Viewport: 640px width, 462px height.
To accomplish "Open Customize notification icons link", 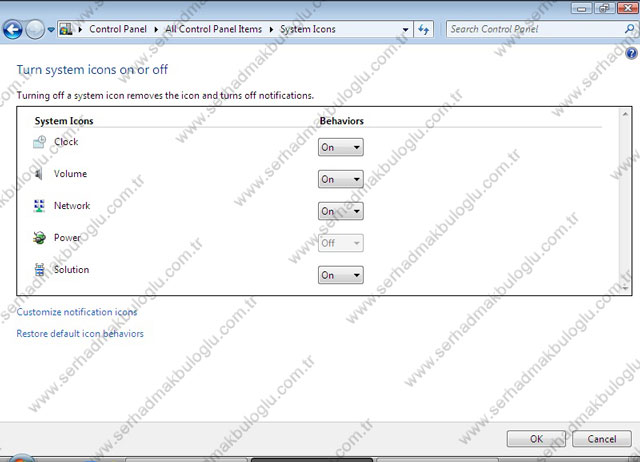I will [x=77, y=312].
